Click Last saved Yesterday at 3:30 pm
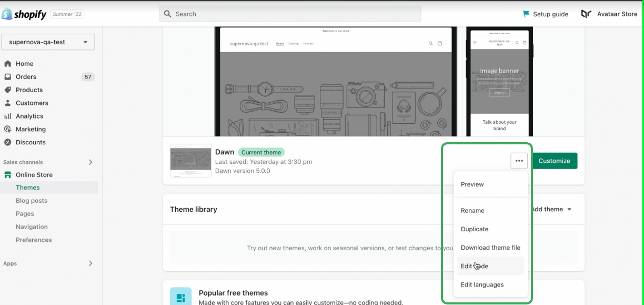This screenshot has width=644, height=305. point(264,162)
